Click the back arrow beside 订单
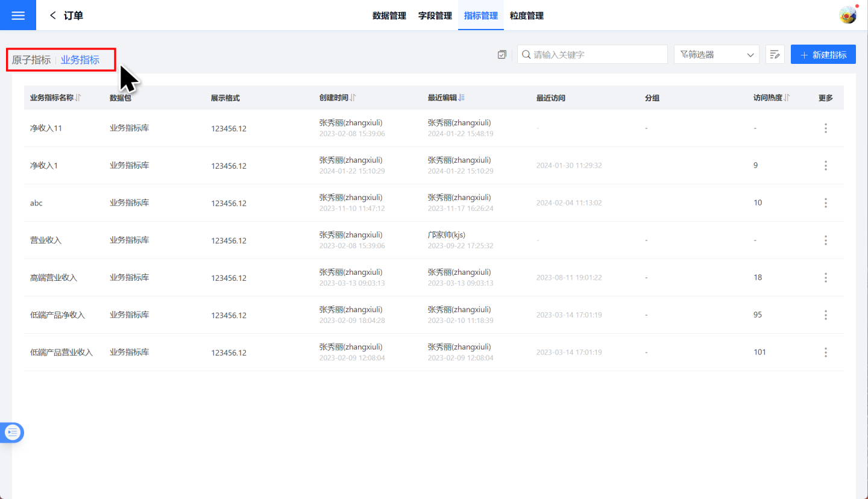This screenshot has width=868, height=499. [53, 16]
